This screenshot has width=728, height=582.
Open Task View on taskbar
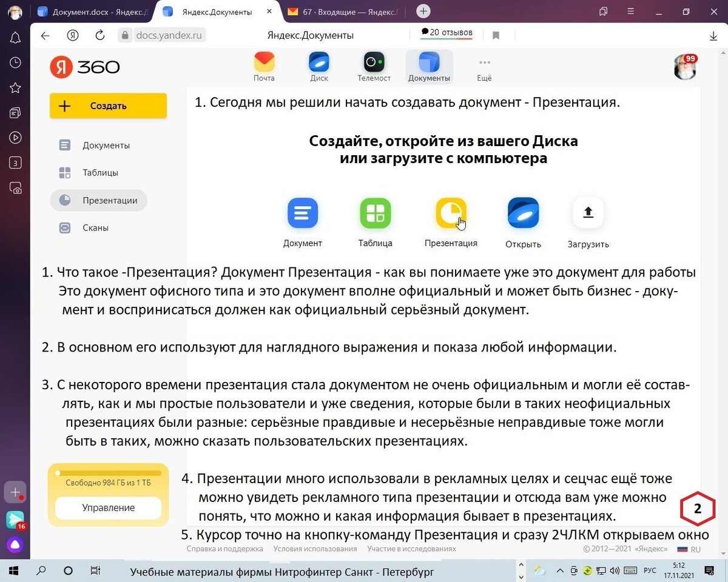(x=95, y=570)
